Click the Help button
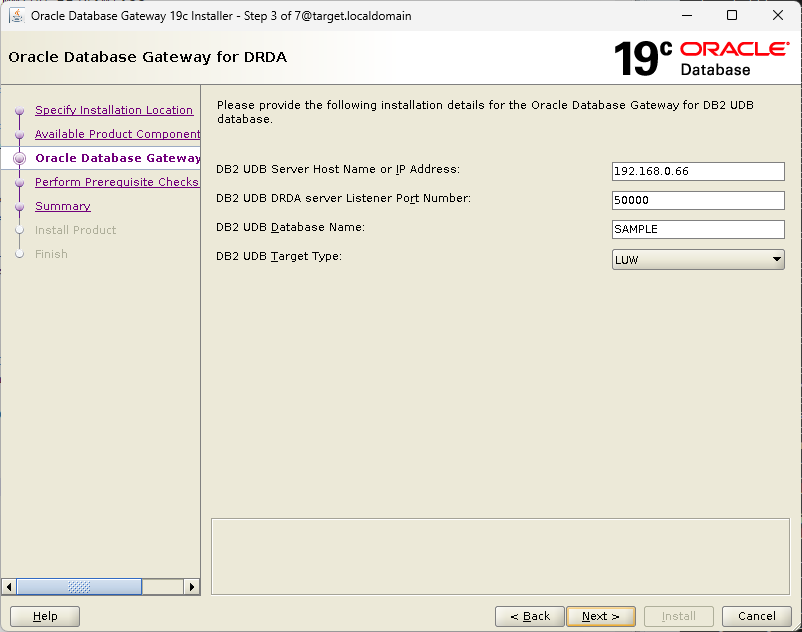Screen dimensions: 802x632 click(x=45, y=616)
